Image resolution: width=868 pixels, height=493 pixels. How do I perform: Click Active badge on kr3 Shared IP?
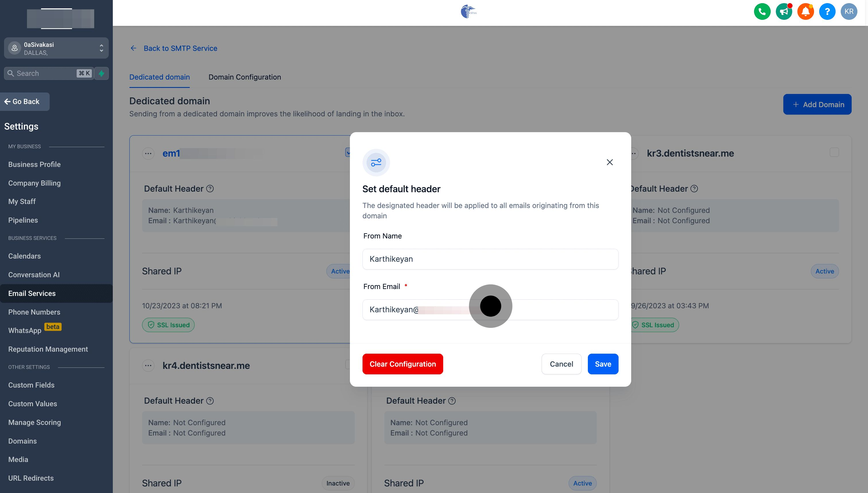(x=825, y=271)
